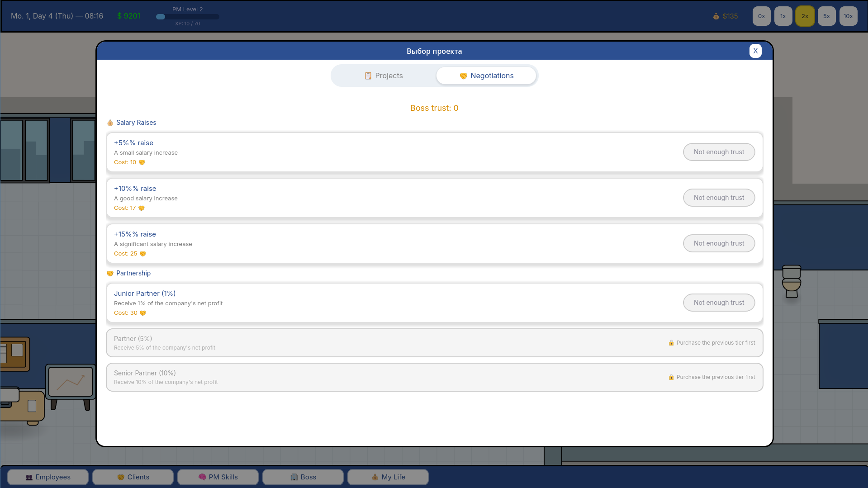Open the Boss panel
Screen dimensions: 868x488
(303, 477)
